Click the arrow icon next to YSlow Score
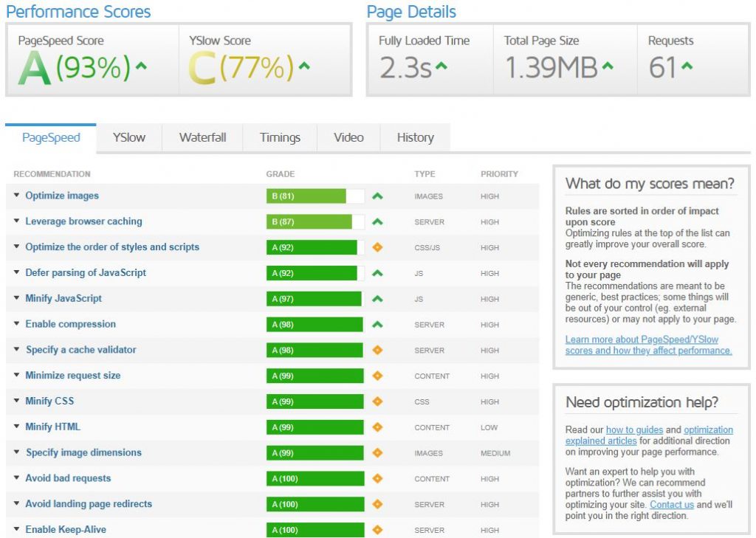 click(303, 66)
